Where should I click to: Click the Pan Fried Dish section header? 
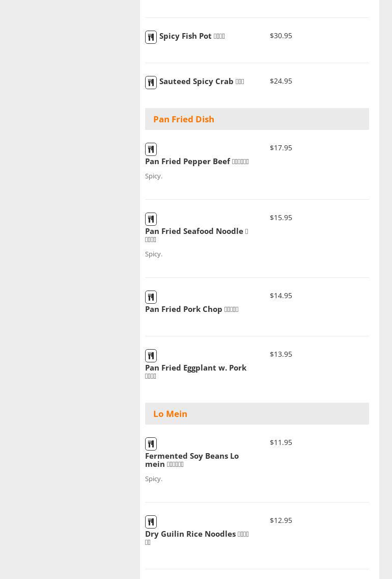[184, 119]
